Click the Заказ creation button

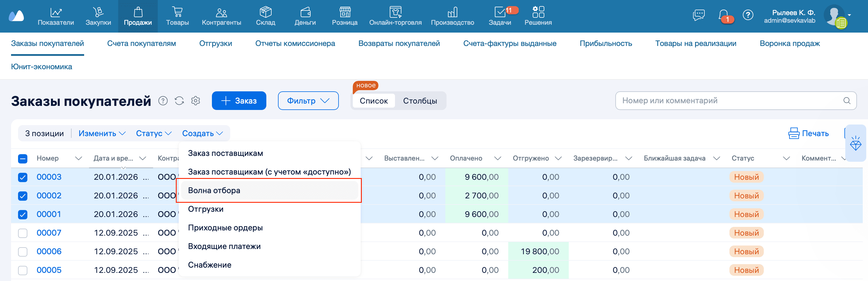coord(239,100)
